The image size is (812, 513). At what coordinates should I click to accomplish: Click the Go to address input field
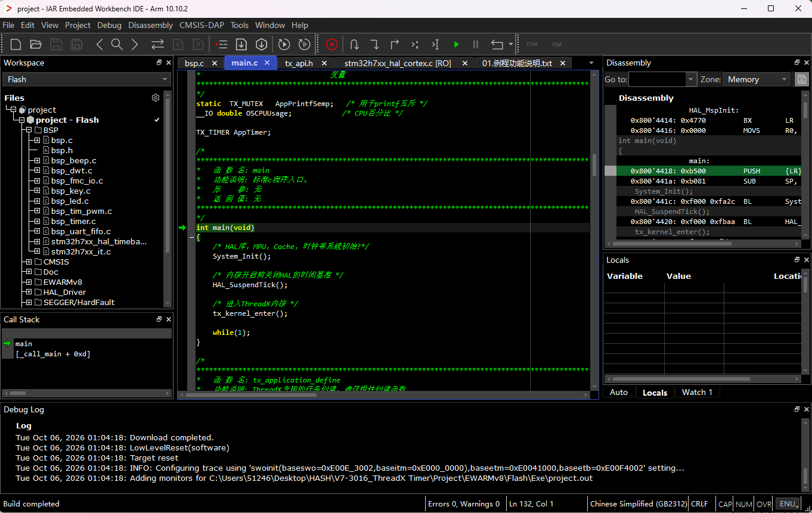pyautogui.click(x=657, y=79)
